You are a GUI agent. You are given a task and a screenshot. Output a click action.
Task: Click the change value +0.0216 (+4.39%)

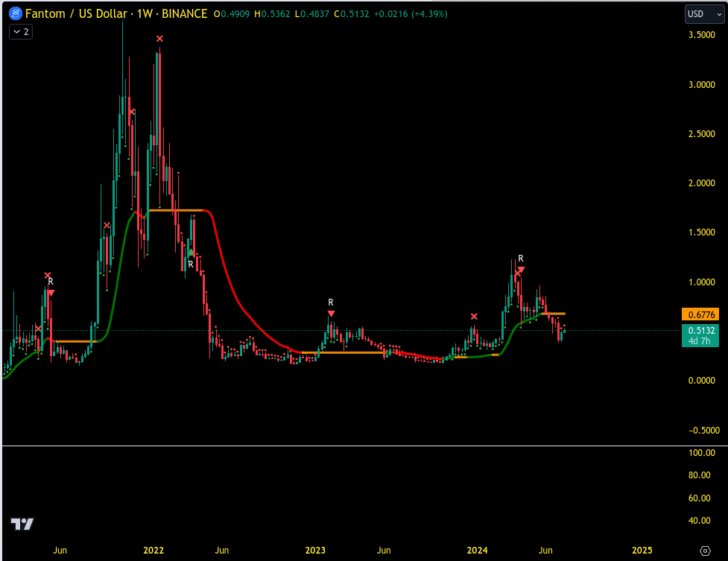coord(411,14)
